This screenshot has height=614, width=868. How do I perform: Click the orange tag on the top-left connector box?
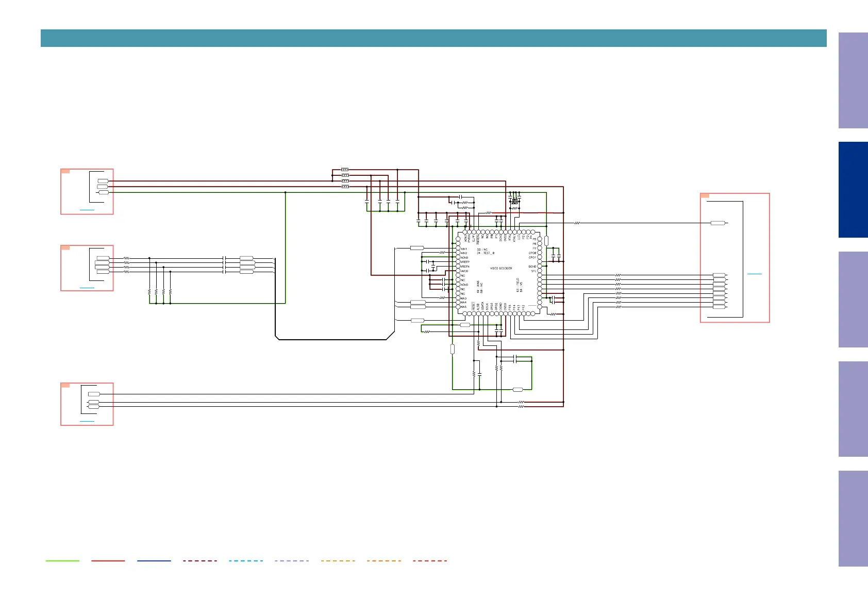coord(65,171)
